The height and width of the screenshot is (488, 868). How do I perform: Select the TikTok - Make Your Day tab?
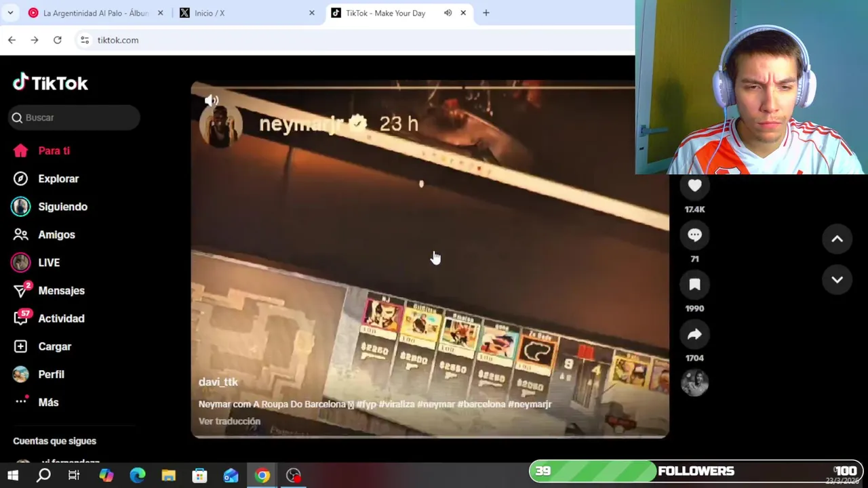[385, 13]
